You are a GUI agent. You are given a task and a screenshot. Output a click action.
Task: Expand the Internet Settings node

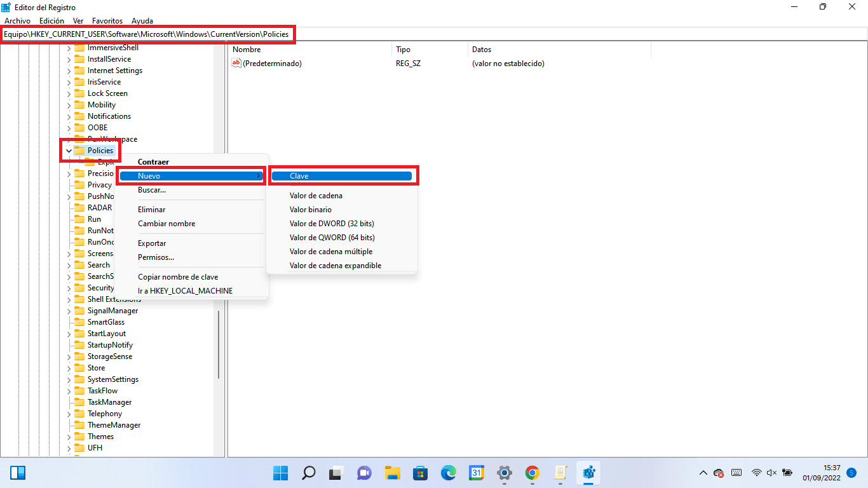pyautogui.click(x=69, y=71)
